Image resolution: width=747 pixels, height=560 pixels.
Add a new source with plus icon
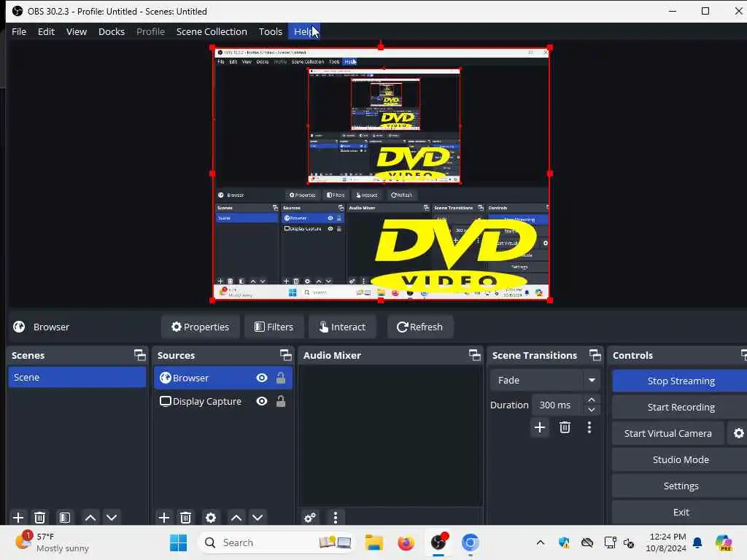[x=164, y=517]
